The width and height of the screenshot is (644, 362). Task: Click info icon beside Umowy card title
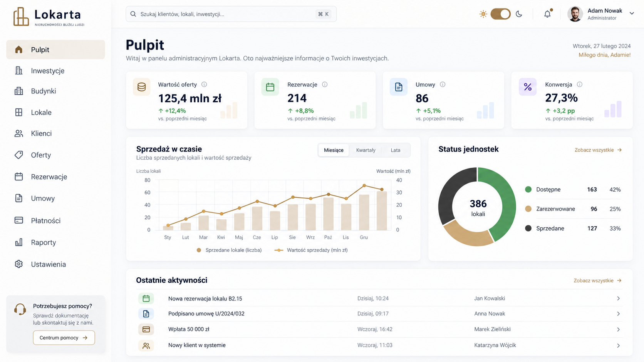(443, 84)
